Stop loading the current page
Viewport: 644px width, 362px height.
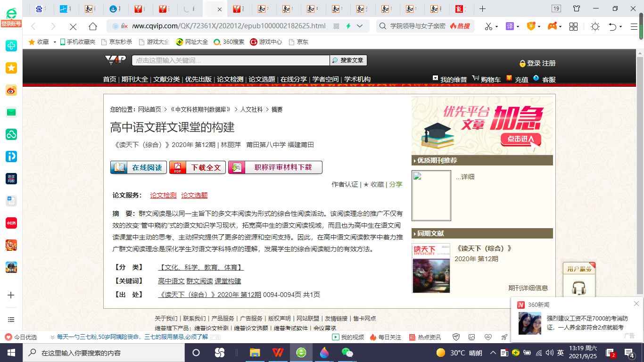[x=73, y=26]
